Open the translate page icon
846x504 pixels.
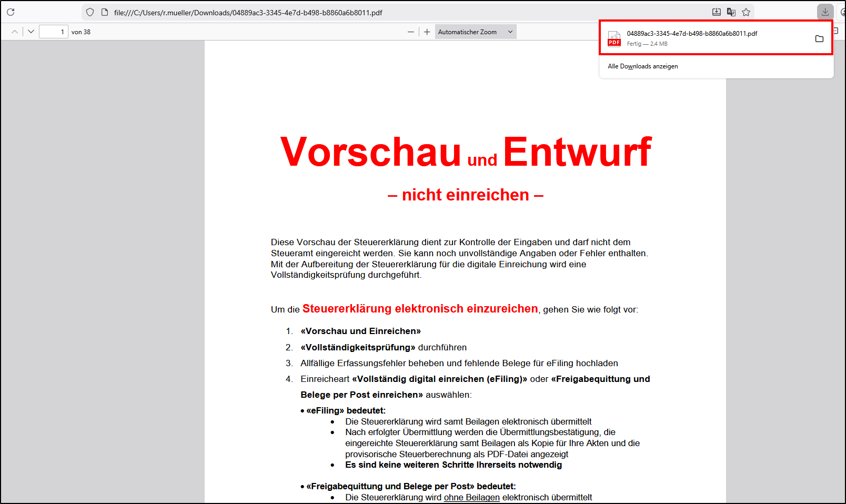[x=731, y=12]
